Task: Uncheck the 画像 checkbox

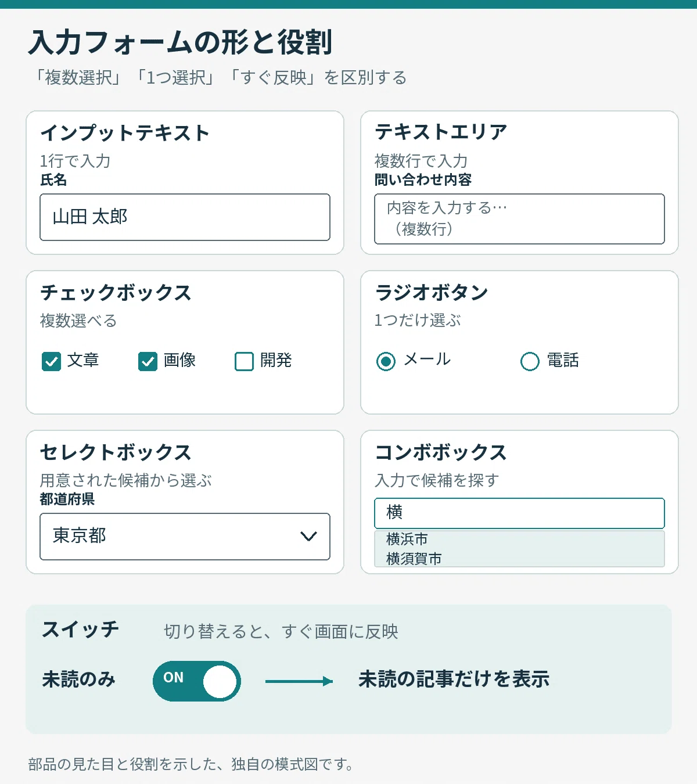Action: [148, 361]
